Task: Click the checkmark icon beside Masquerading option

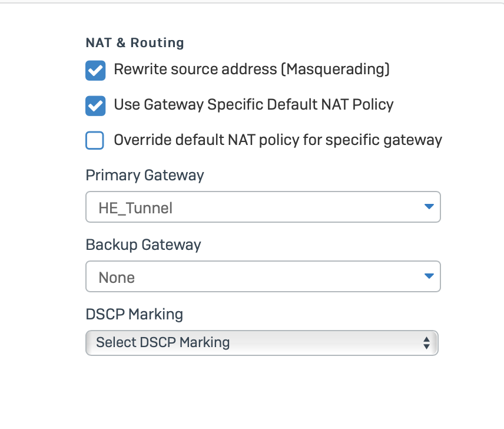Action: 95,70
